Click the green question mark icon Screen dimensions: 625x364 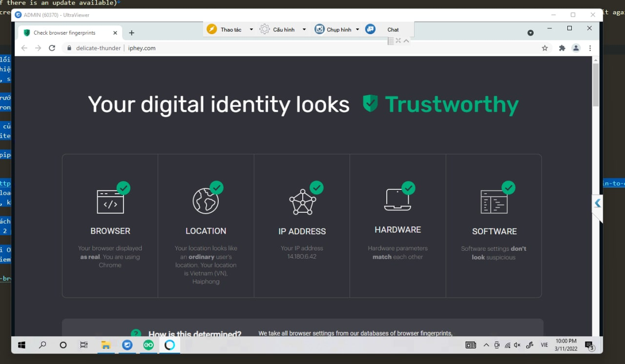(136, 334)
